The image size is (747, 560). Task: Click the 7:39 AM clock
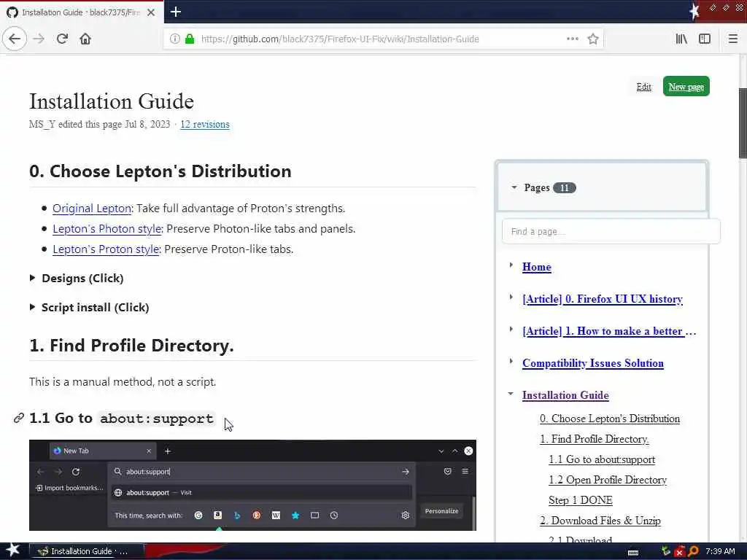click(x=720, y=551)
